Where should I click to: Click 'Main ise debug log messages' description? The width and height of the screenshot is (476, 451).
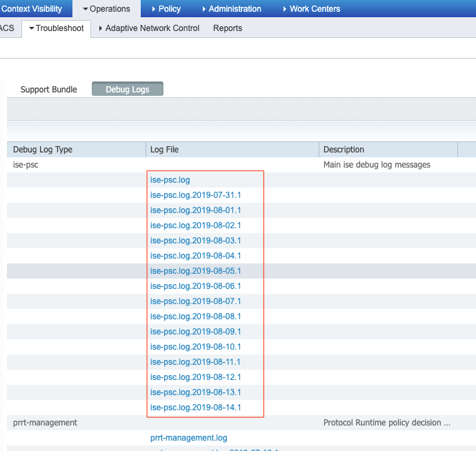click(377, 165)
